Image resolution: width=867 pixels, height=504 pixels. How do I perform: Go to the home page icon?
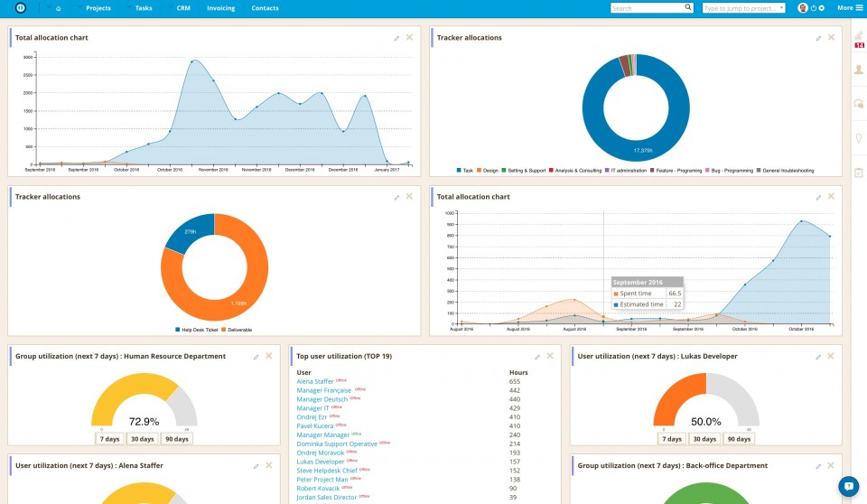58,8
